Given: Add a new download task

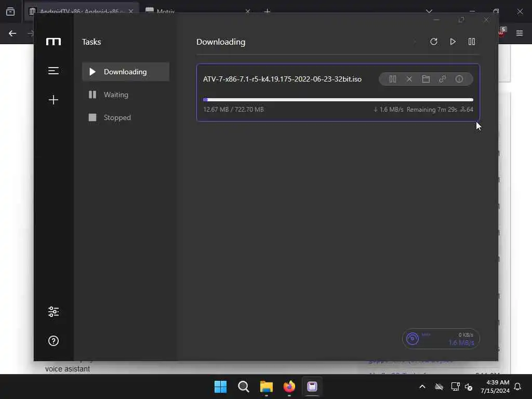Looking at the screenshot, I should [x=54, y=100].
